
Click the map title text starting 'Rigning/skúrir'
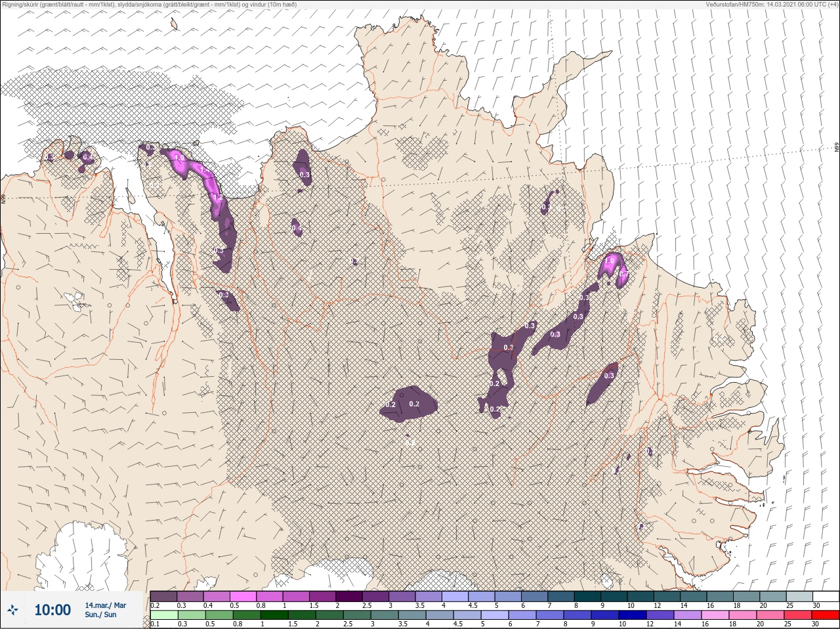149,5
